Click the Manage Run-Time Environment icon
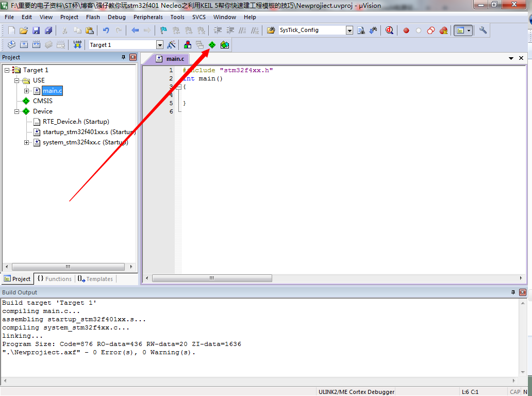This screenshot has height=396, width=532. pos(212,45)
